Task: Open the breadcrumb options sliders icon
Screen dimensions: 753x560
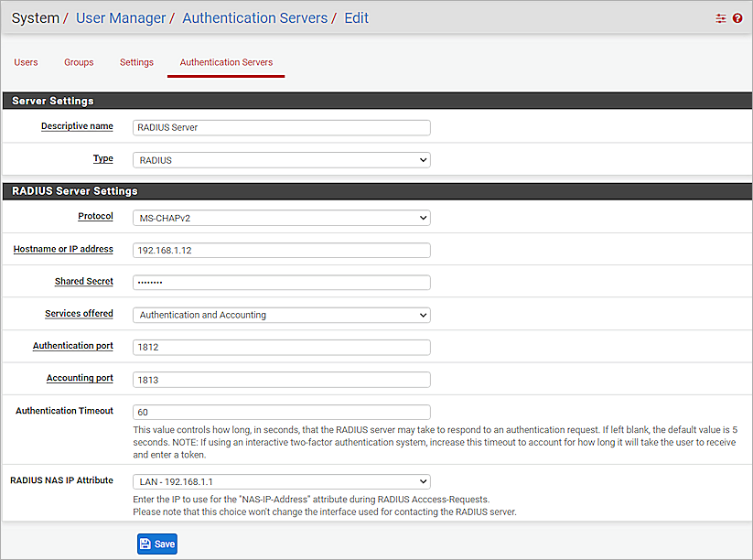Action: (721, 17)
